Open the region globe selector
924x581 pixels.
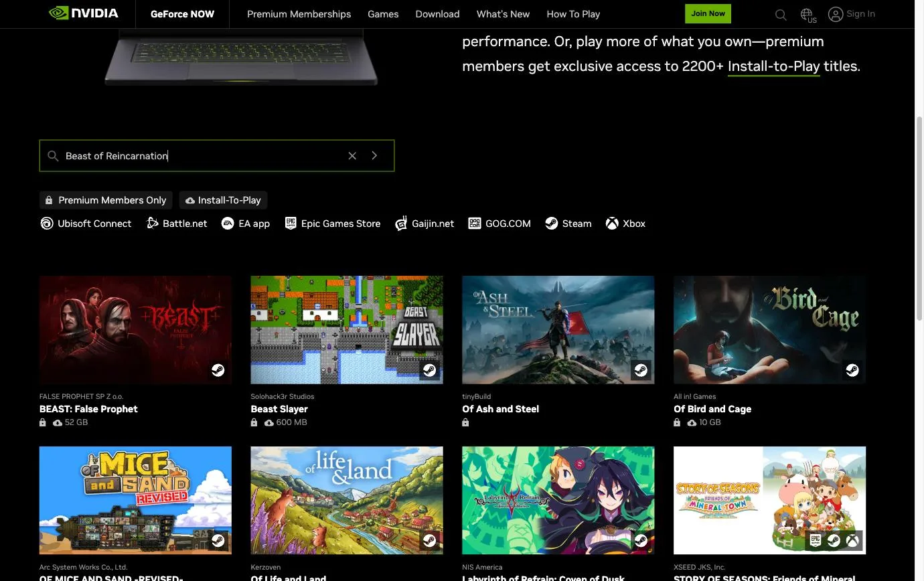click(x=807, y=15)
